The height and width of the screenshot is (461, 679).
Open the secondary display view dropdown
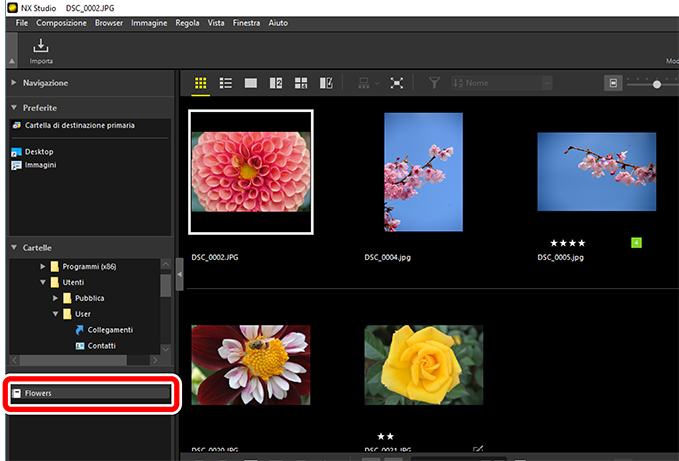coord(369,83)
